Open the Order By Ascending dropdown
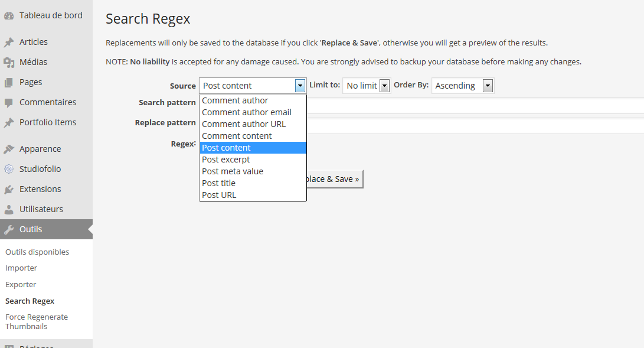The width and height of the screenshot is (644, 348). (462, 86)
